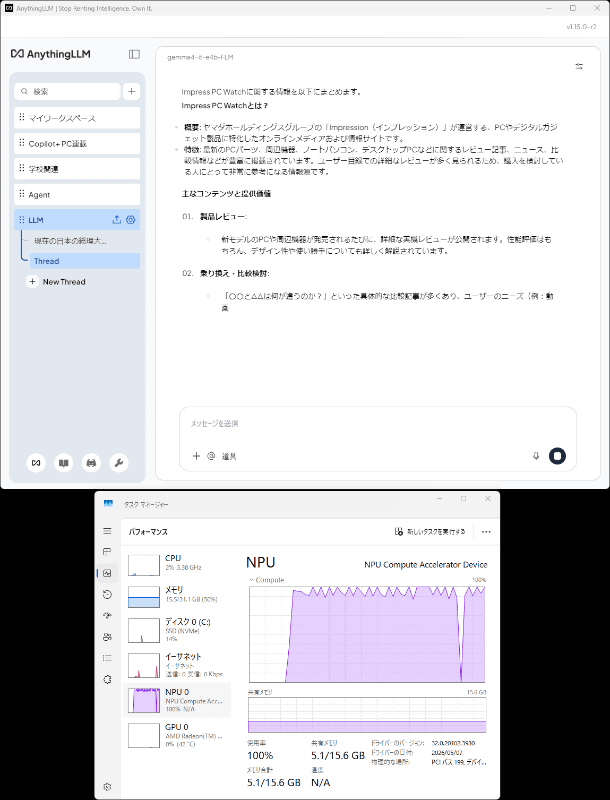Click the NPU compute usage graph
Screen dimensions: 610x800
(x=367, y=634)
